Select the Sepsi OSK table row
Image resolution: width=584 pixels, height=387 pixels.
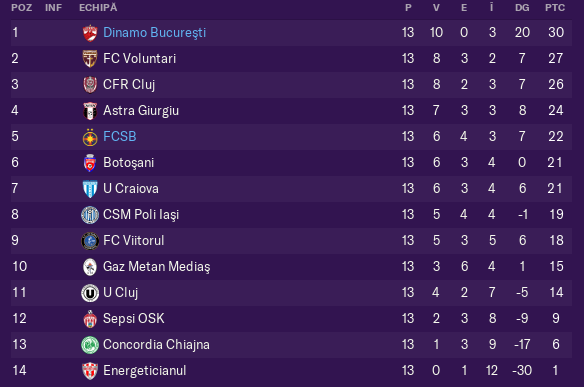point(291,319)
